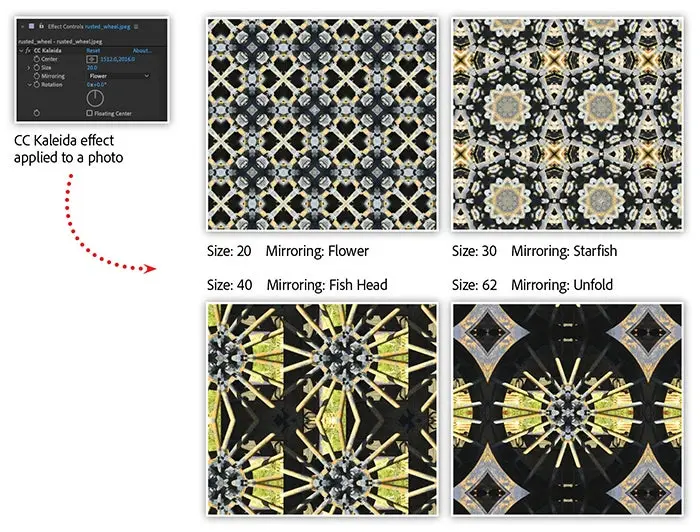Viewport: 700px width, 532px height.
Task: Click the Flower mirroring sample image
Action: coord(322,124)
